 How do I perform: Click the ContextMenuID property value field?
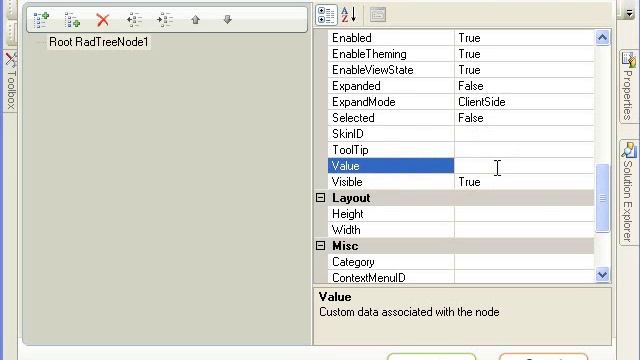(x=524, y=278)
